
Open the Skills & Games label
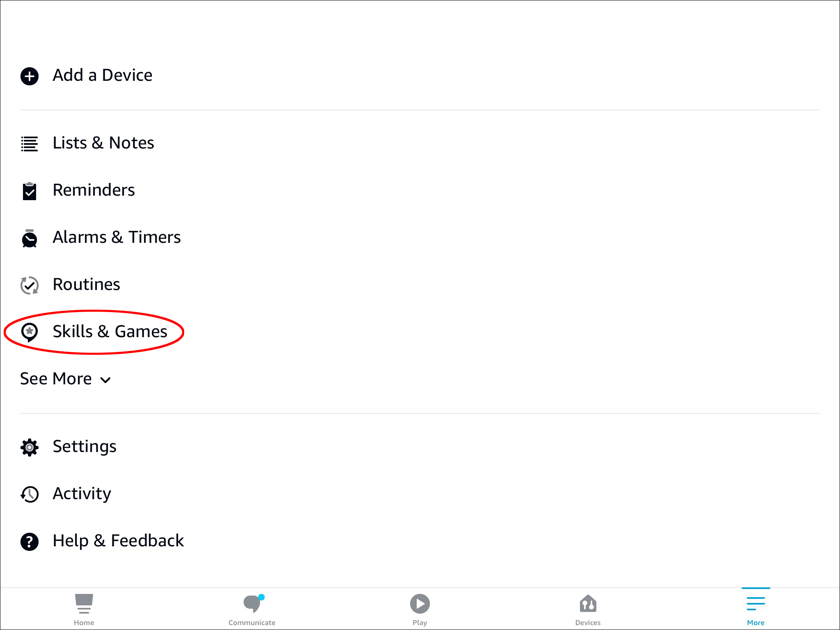(x=110, y=331)
